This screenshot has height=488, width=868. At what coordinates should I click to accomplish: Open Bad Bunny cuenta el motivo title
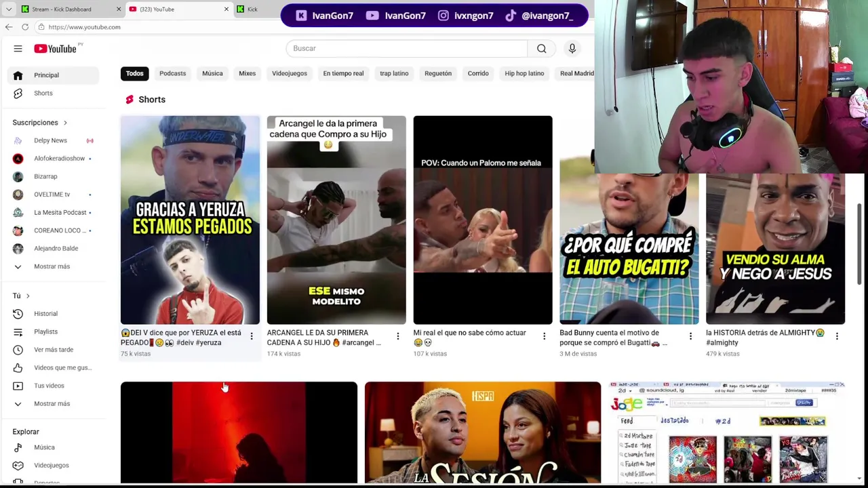pyautogui.click(x=613, y=338)
